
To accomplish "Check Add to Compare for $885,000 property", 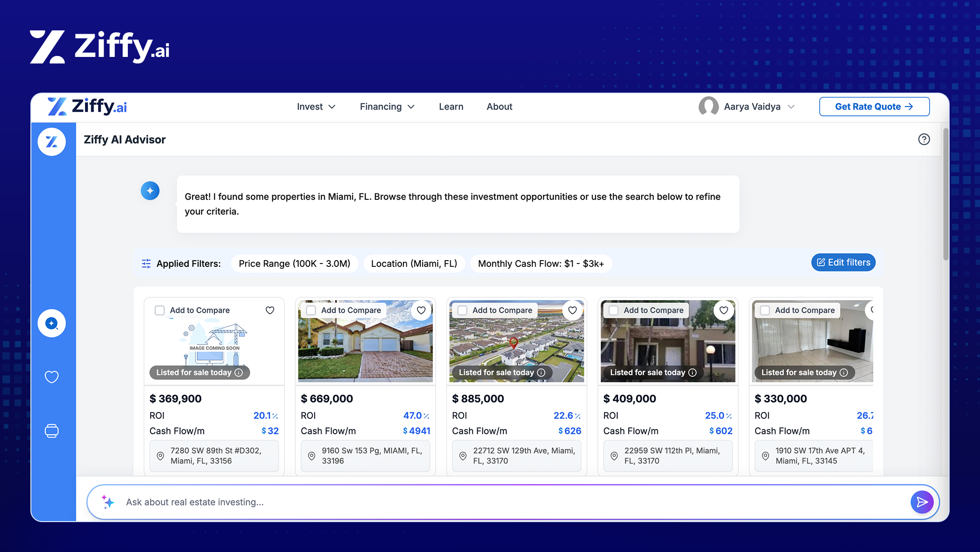I will pyautogui.click(x=462, y=310).
